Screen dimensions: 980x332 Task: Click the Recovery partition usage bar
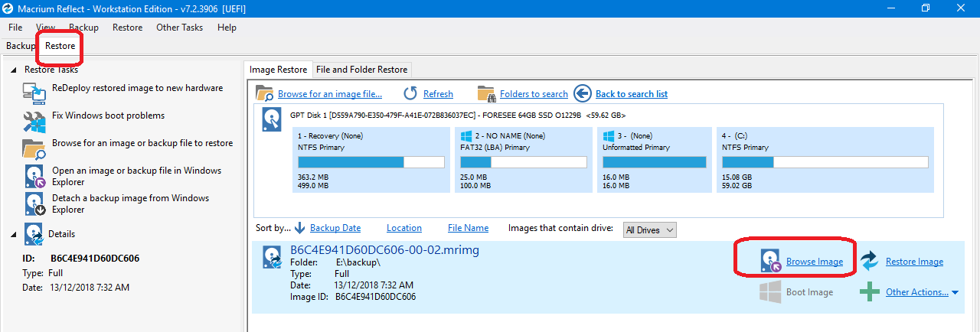tap(371, 162)
